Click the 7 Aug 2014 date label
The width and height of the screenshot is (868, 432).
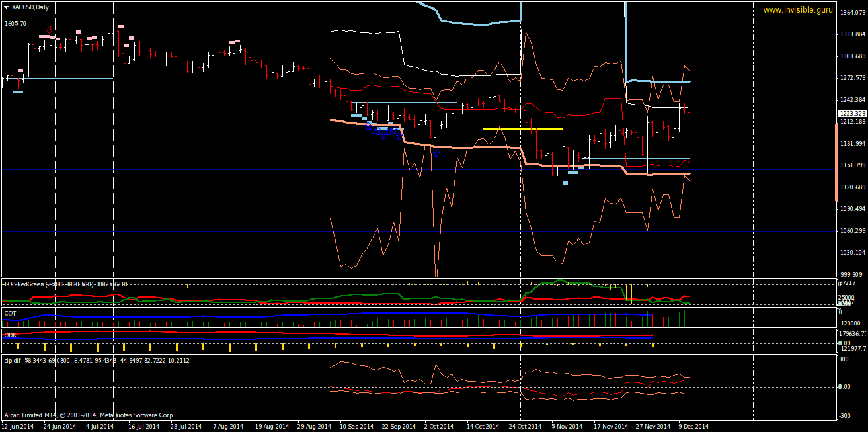(228, 427)
